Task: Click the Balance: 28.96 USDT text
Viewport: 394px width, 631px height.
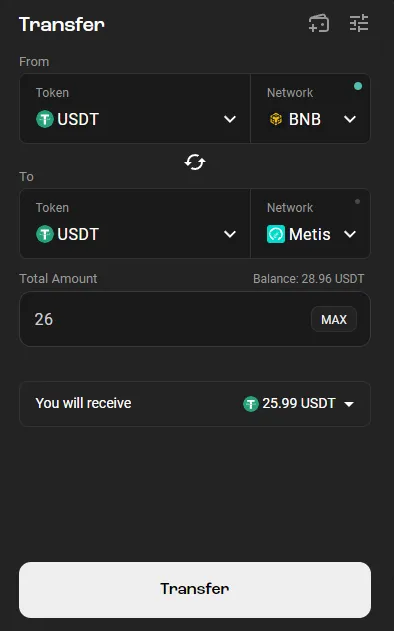Action: point(308,278)
